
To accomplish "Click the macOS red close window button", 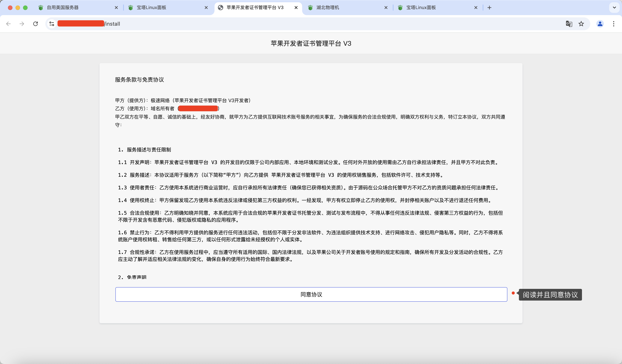I will point(10,8).
